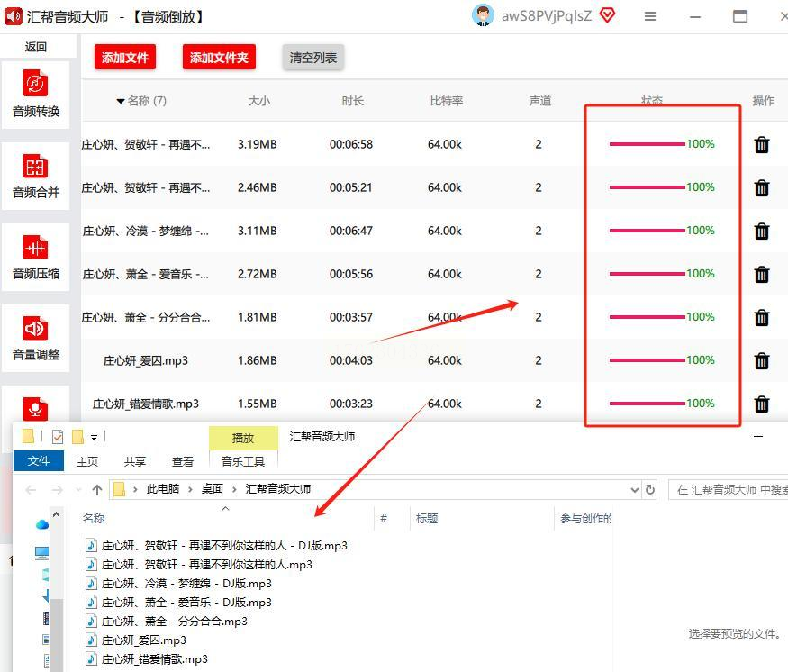This screenshot has height=672, width=788.
Task: Delete the 00:06:58 track row
Action: point(761,144)
